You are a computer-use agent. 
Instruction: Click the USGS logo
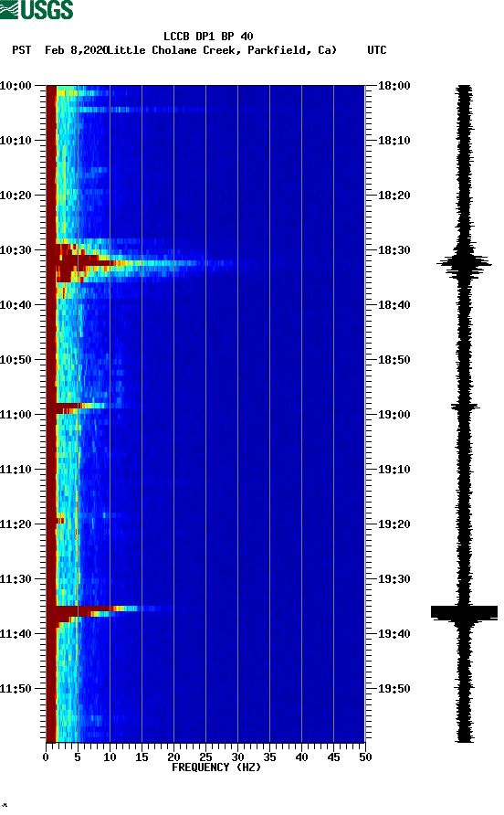pos(37,9)
